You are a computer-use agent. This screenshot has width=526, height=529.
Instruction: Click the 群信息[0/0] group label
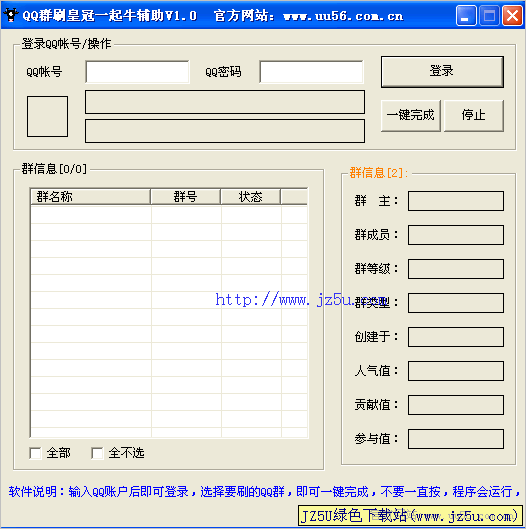54,169
